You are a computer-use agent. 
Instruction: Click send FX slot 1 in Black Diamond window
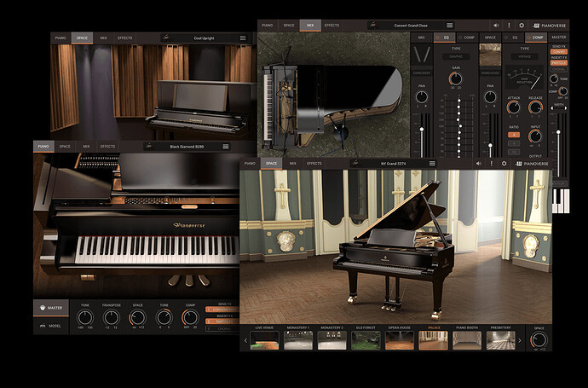click(222, 310)
